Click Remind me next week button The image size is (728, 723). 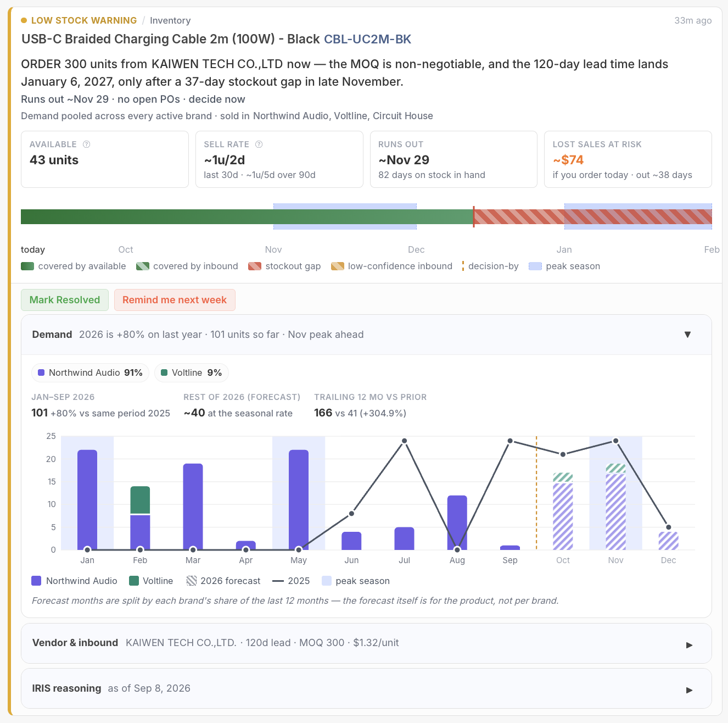(x=175, y=300)
